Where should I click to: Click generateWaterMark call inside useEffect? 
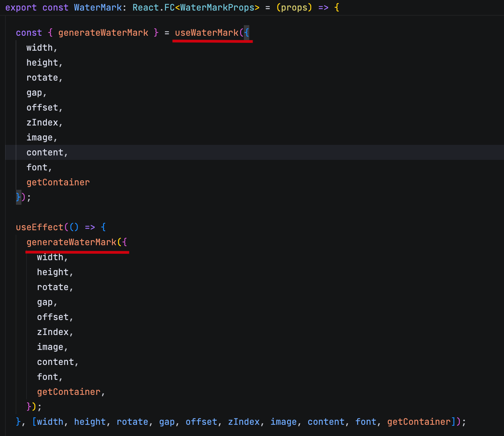[x=71, y=242]
